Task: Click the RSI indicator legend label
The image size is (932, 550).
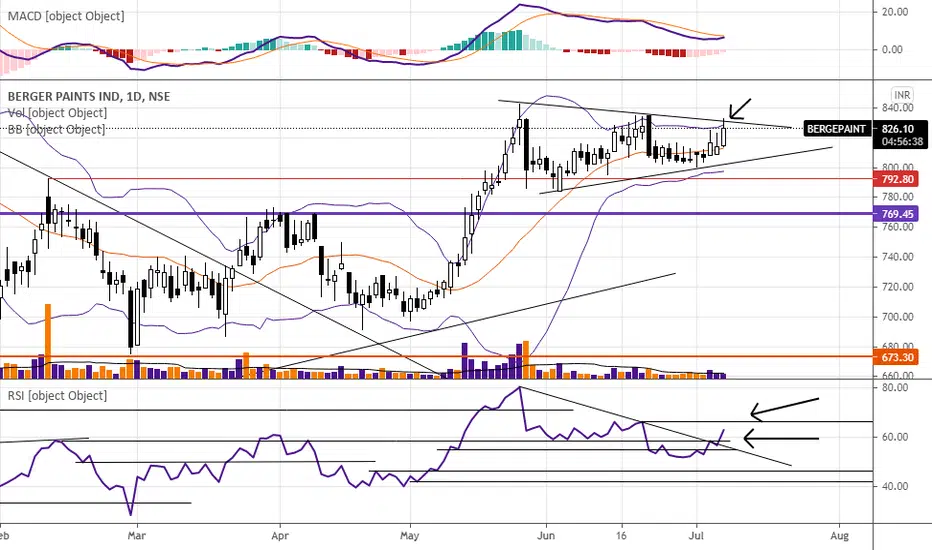Action: click(x=57, y=395)
